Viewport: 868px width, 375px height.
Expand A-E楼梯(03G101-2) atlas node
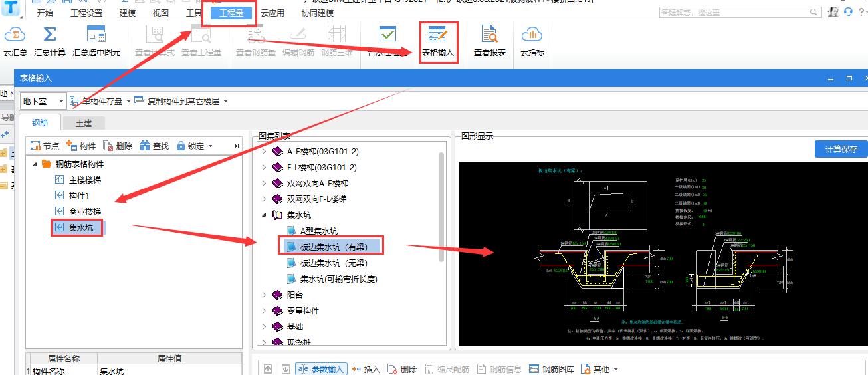coord(264,151)
